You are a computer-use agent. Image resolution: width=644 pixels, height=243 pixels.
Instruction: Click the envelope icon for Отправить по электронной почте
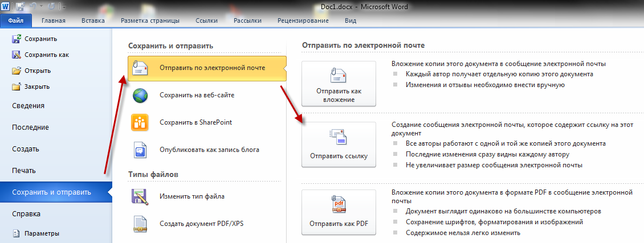coord(140,68)
